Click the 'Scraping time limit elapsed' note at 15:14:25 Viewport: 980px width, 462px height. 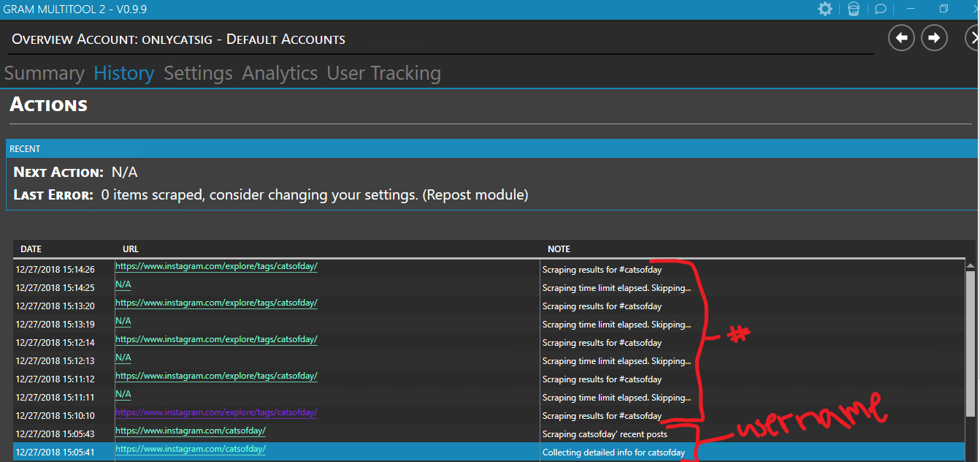pyautogui.click(x=616, y=288)
